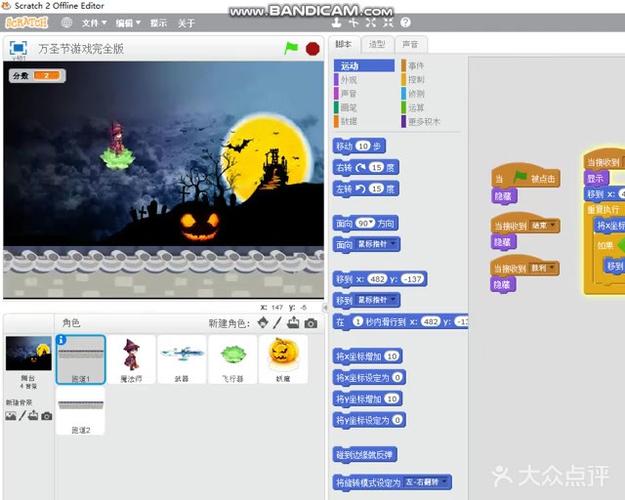Click the green flag to start the game
625x500 pixels.
tap(291, 48)
